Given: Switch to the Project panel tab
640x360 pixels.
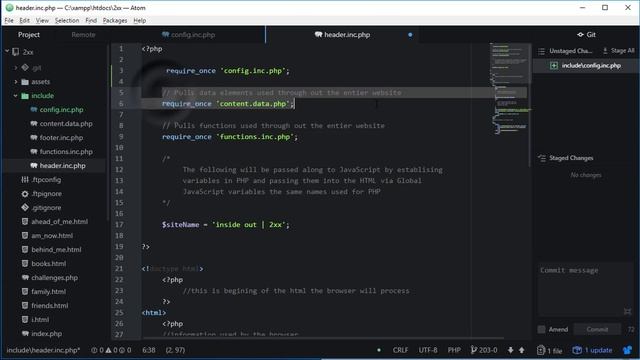Looking at the screenshot, I should point(29,35).
